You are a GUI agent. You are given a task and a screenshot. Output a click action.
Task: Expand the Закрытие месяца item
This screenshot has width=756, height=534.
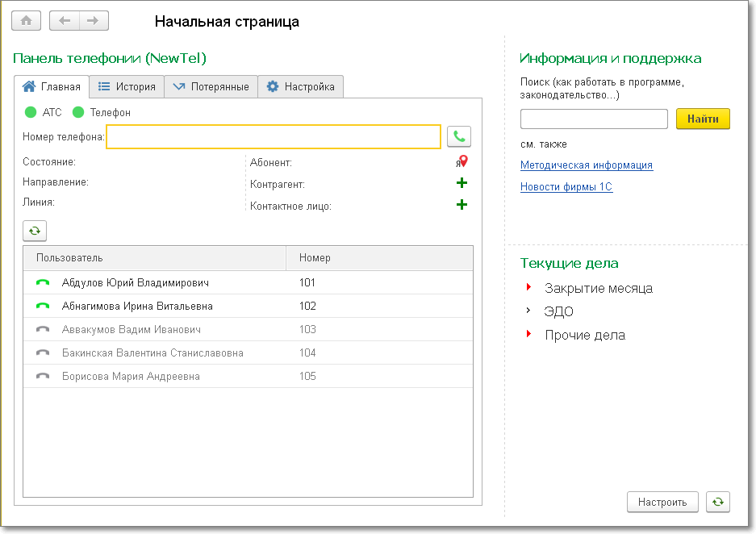click(528, 287)
